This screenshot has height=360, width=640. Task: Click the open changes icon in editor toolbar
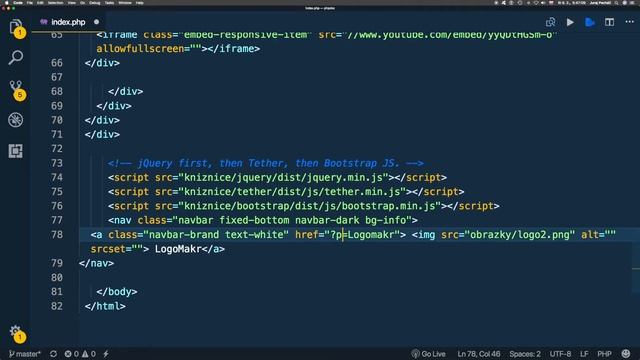pyautogui.click(x=550, y=22)
